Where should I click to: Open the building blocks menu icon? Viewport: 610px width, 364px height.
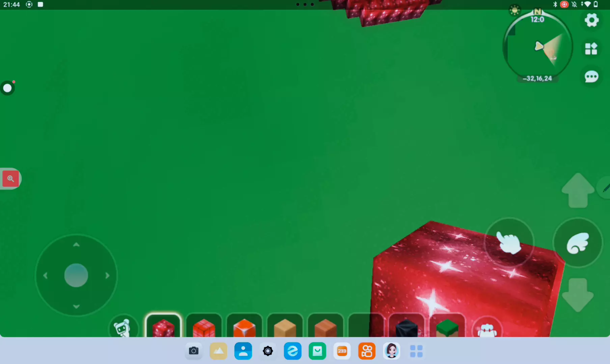coord(591,49)
